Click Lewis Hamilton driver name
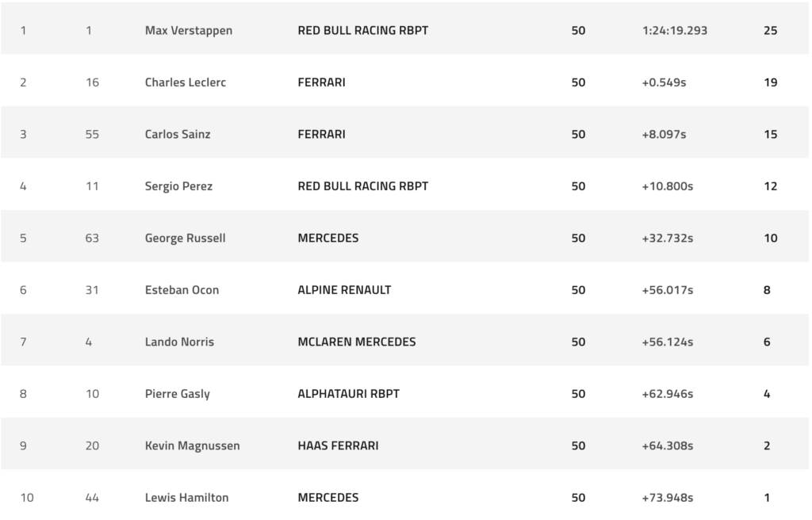The width and height of the screenshot is (812, 520). pos(186,498)
